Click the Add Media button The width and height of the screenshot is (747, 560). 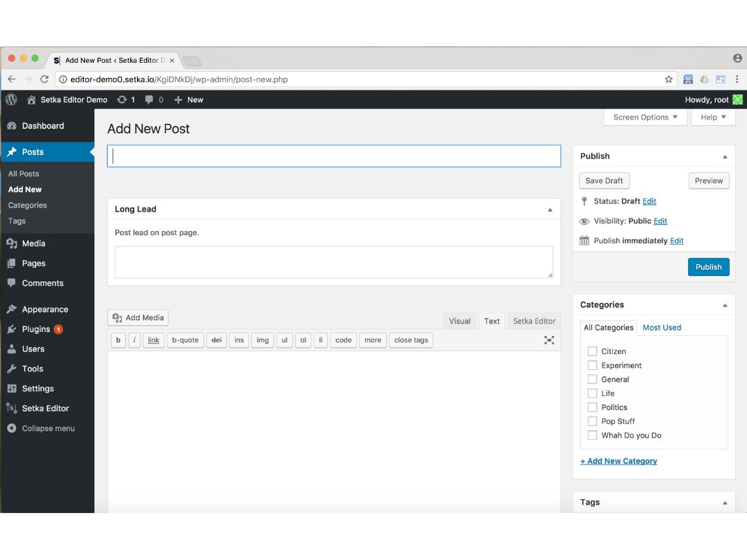[138, 317]
